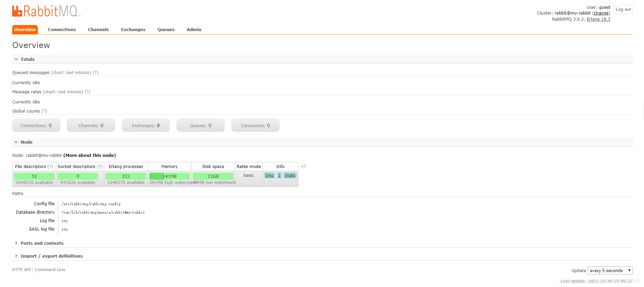Image resolution: width=644 pixels, height=287 pixels.
Task: Click the 381MB high watermark text
Action: tap(172, 183)
